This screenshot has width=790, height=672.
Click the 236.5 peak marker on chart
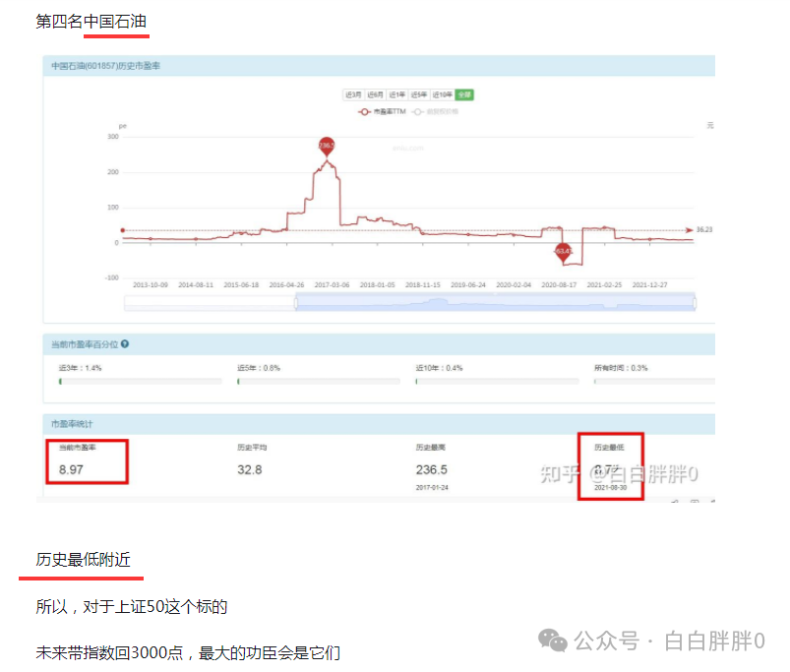(327, 146)
